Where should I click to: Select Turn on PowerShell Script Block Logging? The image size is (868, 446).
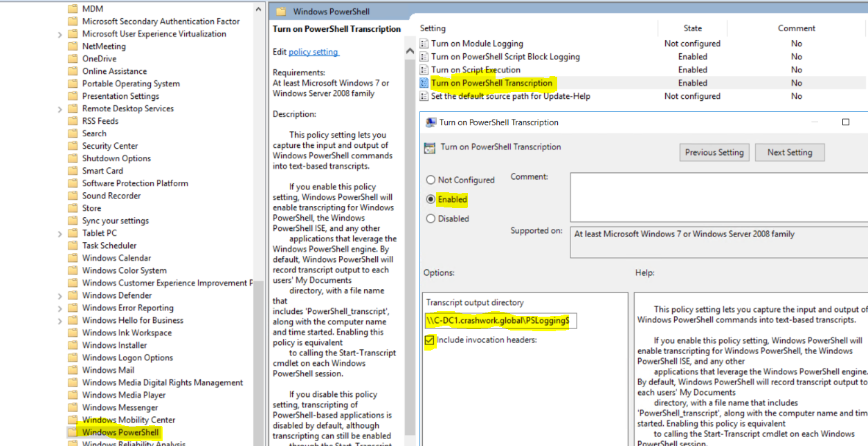click(505, 57)
